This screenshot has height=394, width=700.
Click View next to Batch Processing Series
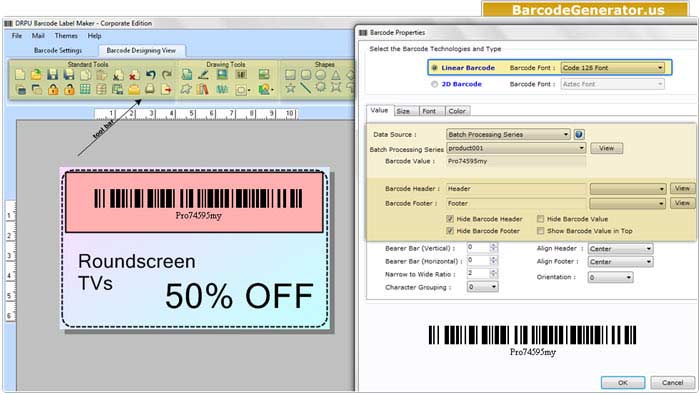point(606,148)
